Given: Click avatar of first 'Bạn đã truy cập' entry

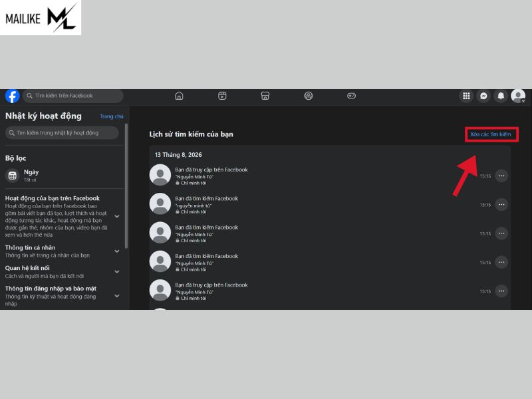Looking at the screenshot, I should tap(160, 175).
